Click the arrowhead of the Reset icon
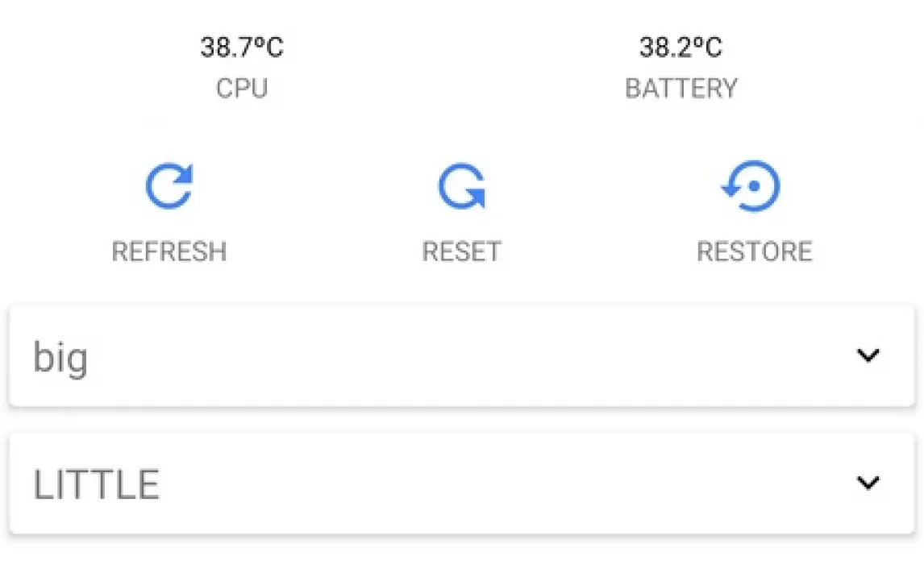This screenshot has width=924, height=577. [x=476, y=197]
